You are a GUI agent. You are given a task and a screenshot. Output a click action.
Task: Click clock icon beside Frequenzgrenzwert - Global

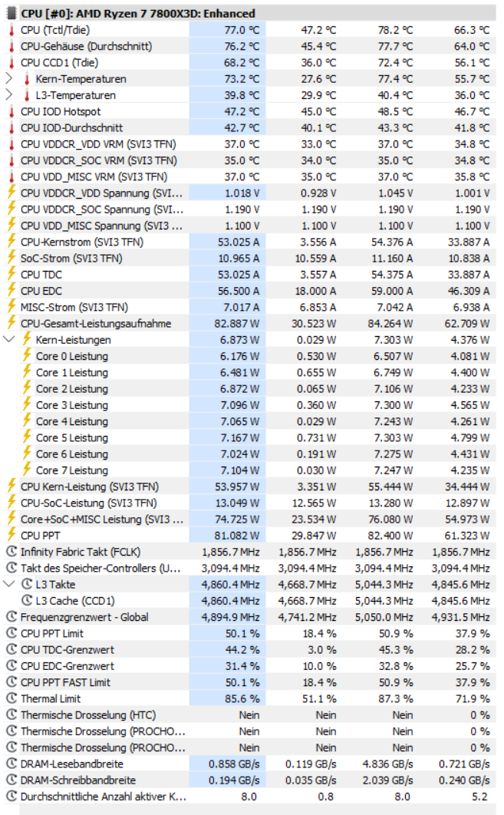point(12,617)
